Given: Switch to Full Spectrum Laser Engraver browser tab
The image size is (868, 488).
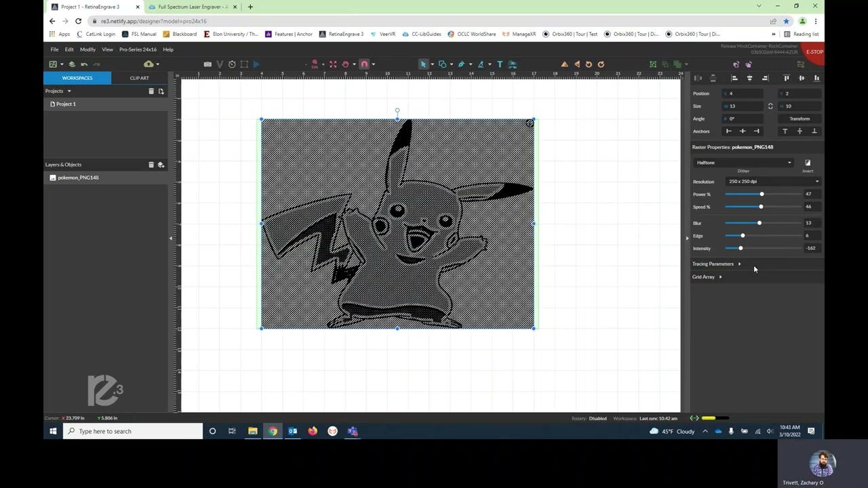Looking at the screenshot, I should coord(193,7).
